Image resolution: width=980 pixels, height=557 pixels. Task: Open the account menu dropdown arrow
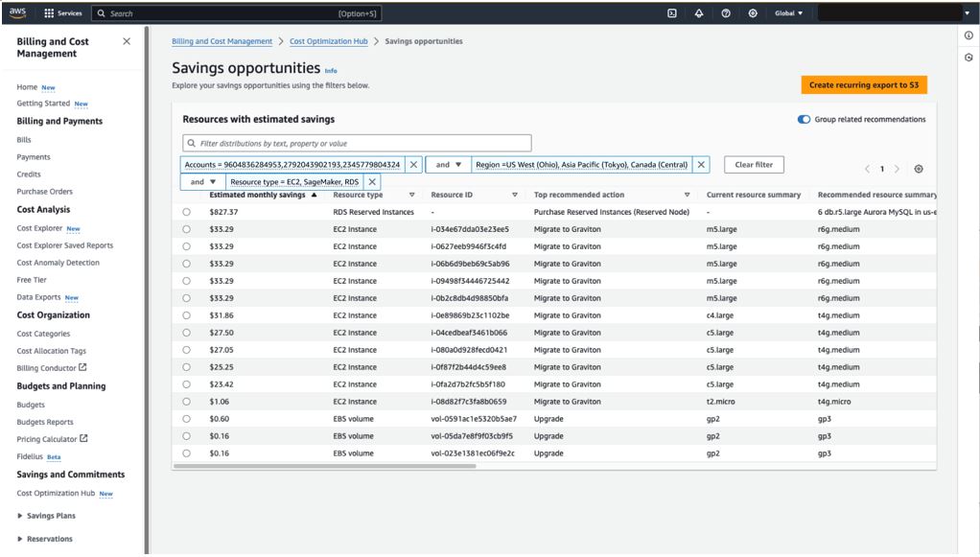(x=967, y=13)
